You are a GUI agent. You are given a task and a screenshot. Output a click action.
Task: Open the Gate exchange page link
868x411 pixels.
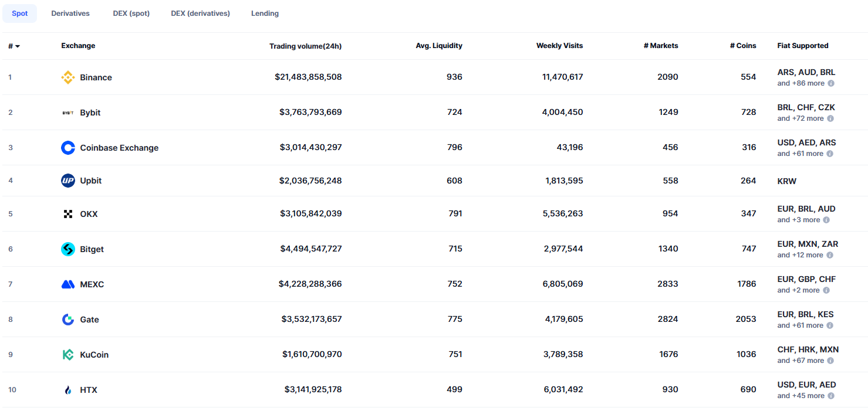coord(89,319)
